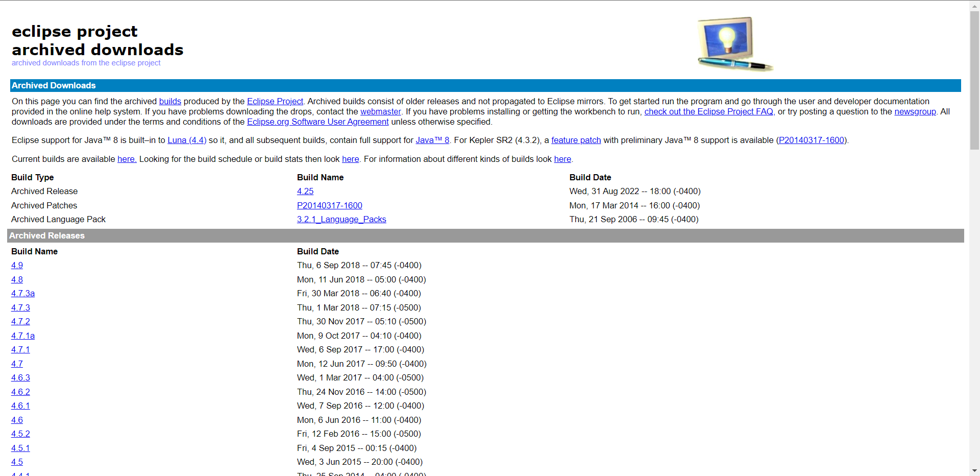Click the 'Build Name' header above 4.25
This screenshot has width=980, height=476.
pos(320,177)
